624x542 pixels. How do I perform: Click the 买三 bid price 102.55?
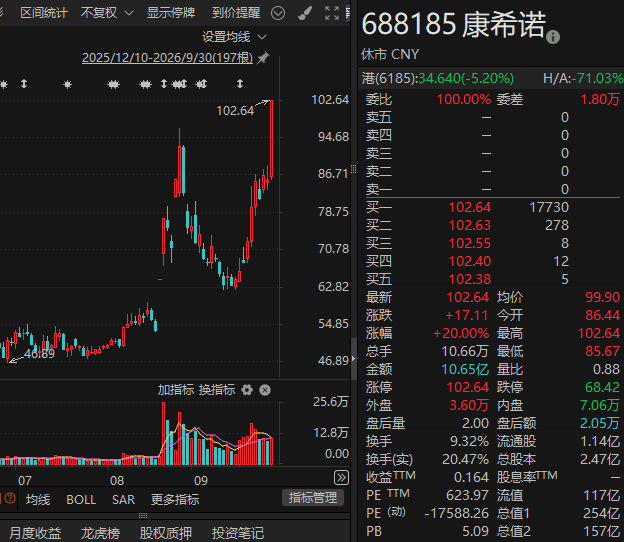coord(470,244)
